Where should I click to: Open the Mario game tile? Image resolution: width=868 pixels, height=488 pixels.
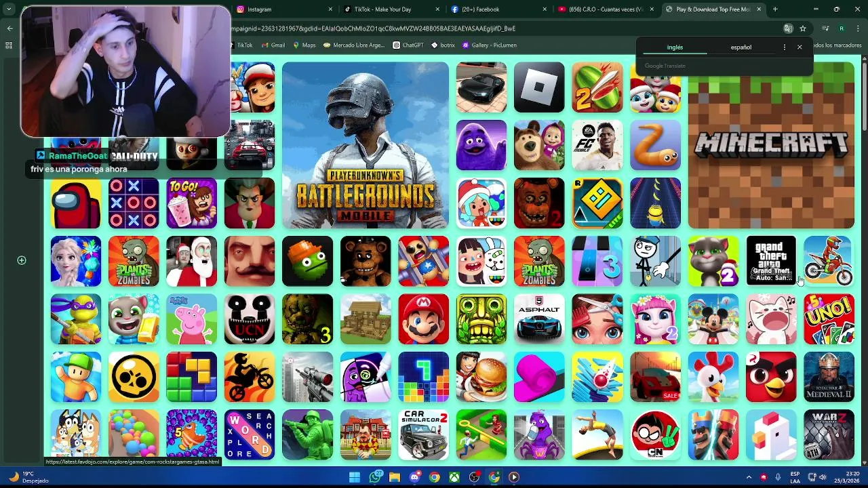(x=423, y=319)
